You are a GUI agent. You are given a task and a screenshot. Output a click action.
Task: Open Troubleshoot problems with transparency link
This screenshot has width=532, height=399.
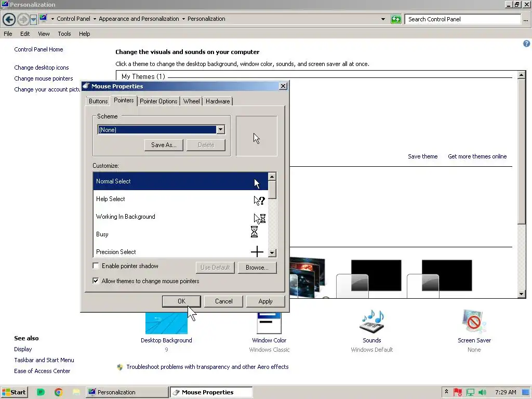207,367
